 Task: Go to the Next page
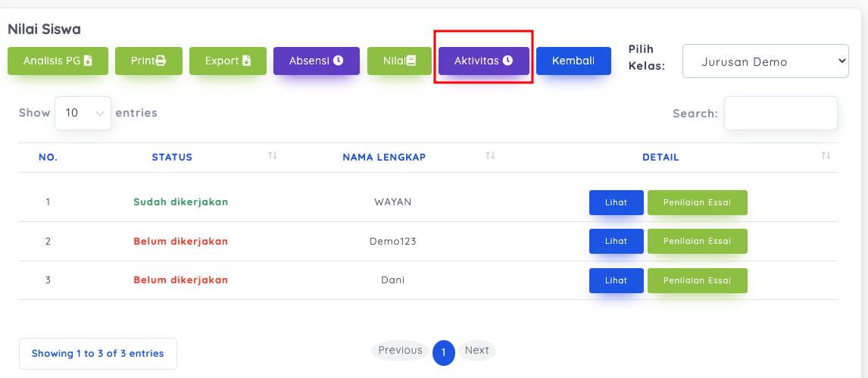click(476, 351)
